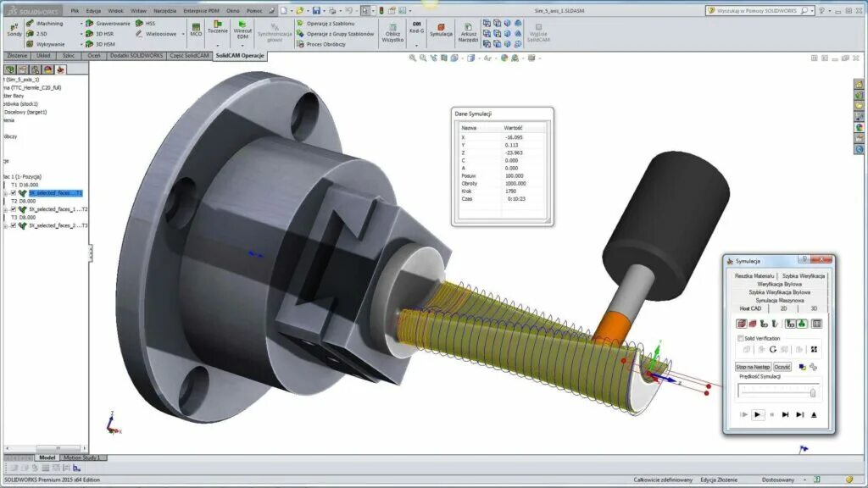Viewport: 868px width, 488px height.
Task: Open the Wieloosiowe dropdown arrow
Action: click(x=183, y=34)
